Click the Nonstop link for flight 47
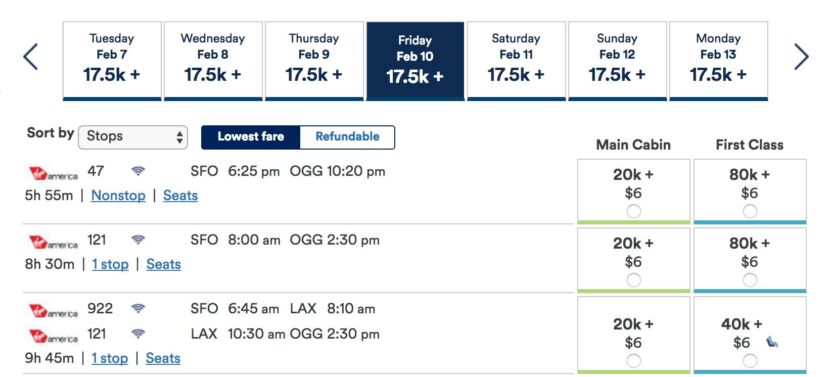Image resolution: width=830 pixels, height=377 pixels. point(118,195)
